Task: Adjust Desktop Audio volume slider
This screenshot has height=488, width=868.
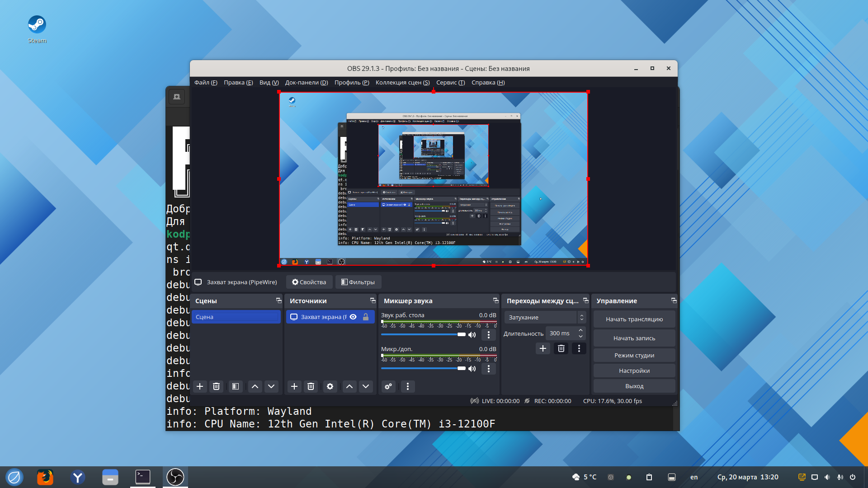Action: (423, 334)
